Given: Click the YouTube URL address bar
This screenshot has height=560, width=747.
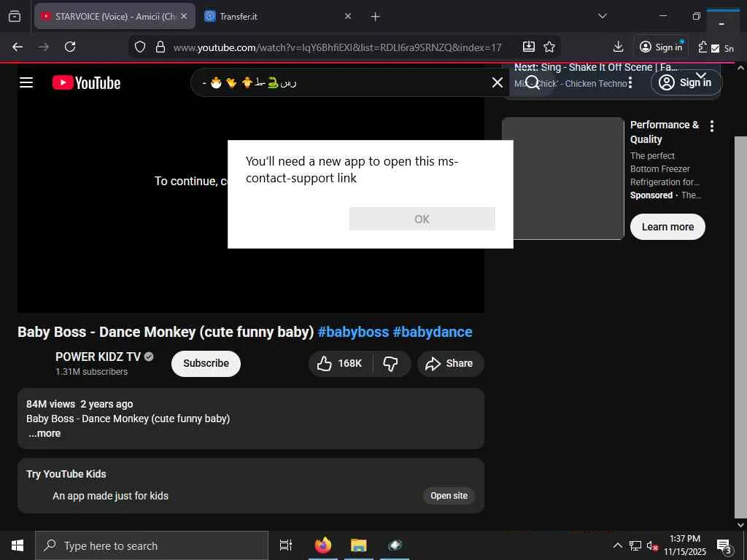Looking at the screenshot, I should pyautogui.click(x=337, y=47).
